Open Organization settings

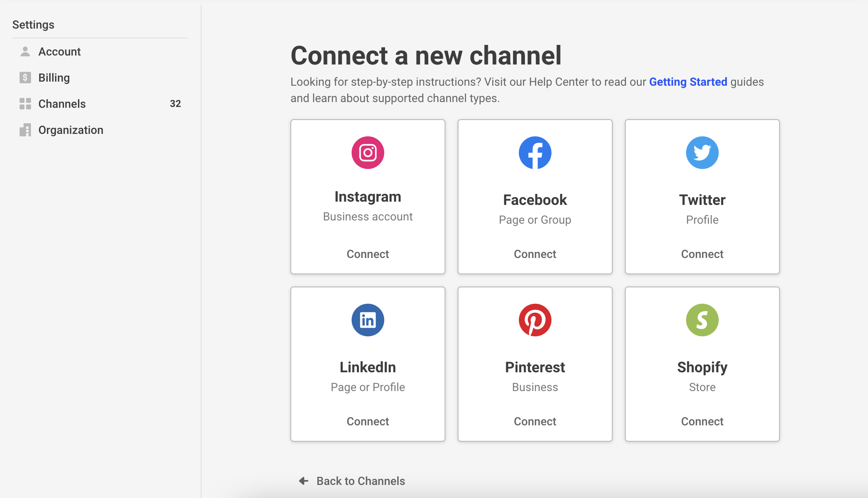(x=71, y=130)
